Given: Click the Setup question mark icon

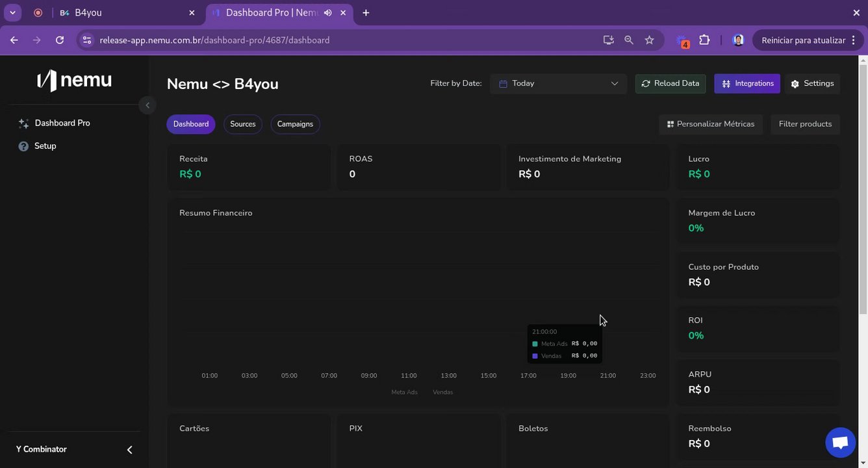Looking at the screenshot, I should click(23, 146).
